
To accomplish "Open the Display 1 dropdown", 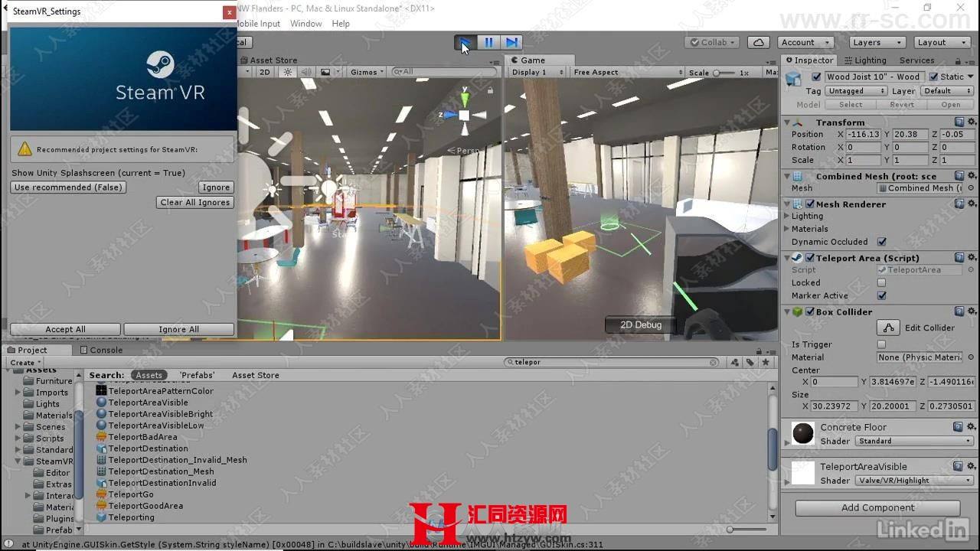I will [537, 72].
